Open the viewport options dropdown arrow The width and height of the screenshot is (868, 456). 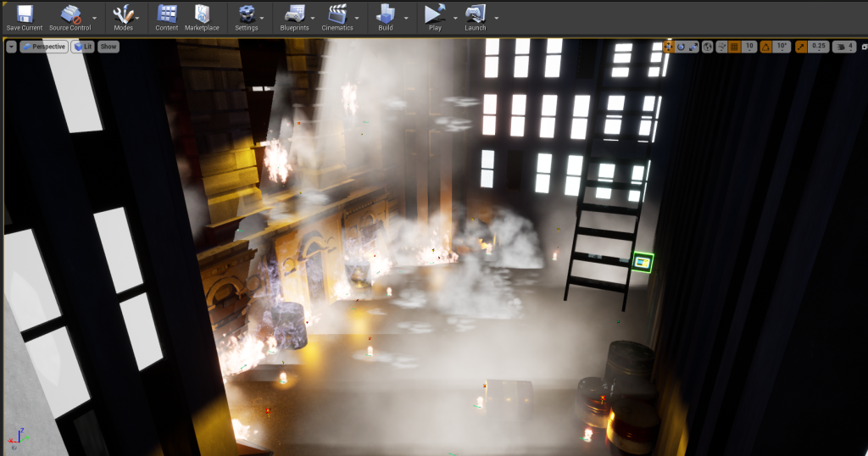click(x=11, y=47)
